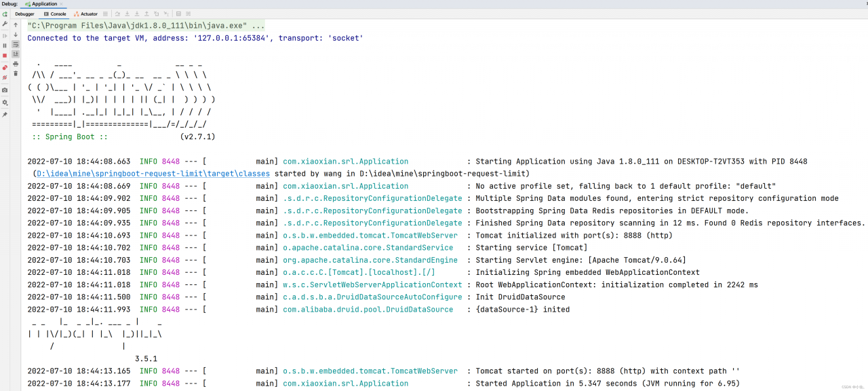Click the MyBatis-Plus 3.5.1 version text
The image size is (868, 391).
[146, 358]
